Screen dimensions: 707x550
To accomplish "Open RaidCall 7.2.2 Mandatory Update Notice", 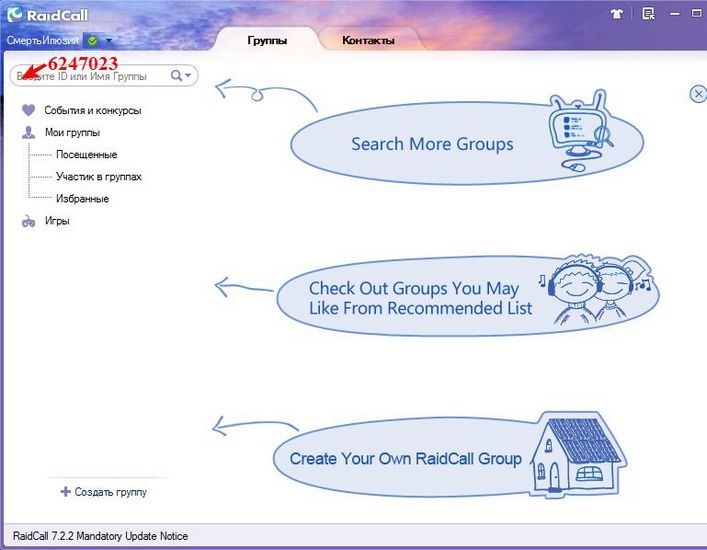I will pyautogui.click(x=100, y=536).
